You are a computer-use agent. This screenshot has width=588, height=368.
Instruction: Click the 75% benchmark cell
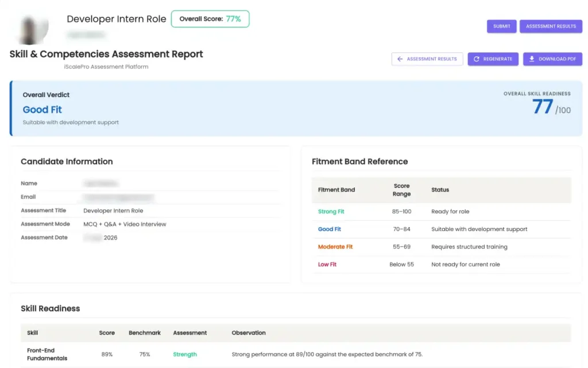pos(145,354)
